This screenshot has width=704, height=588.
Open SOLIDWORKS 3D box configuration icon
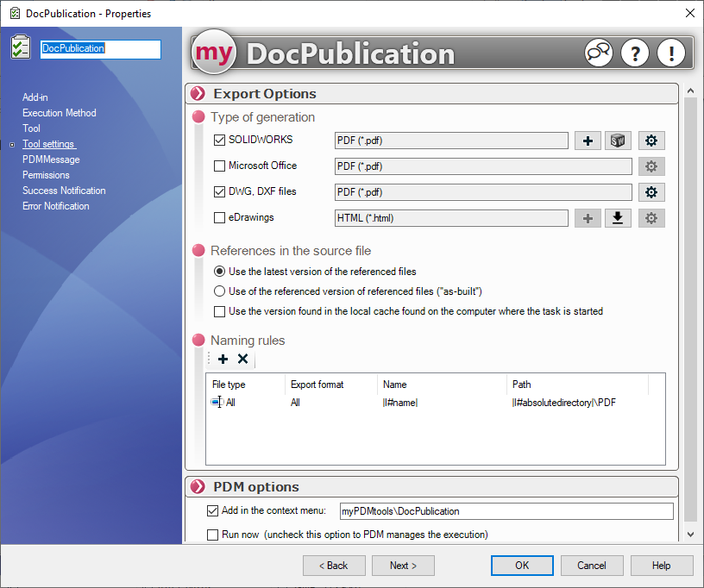(x=618, y=141)
